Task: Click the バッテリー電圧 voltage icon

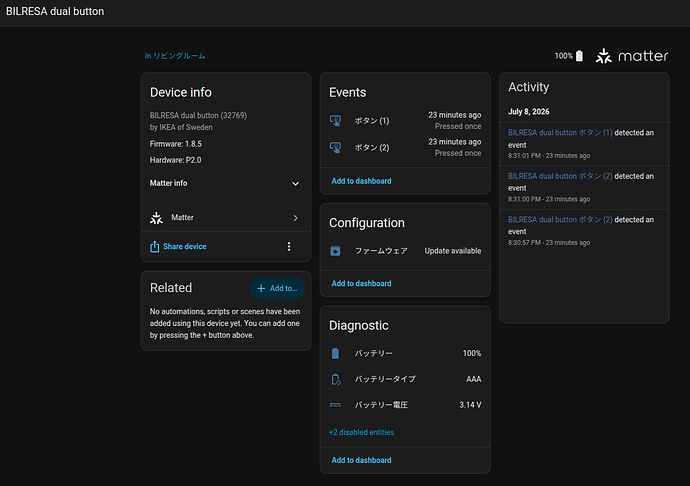Action: tap(335, 405)
